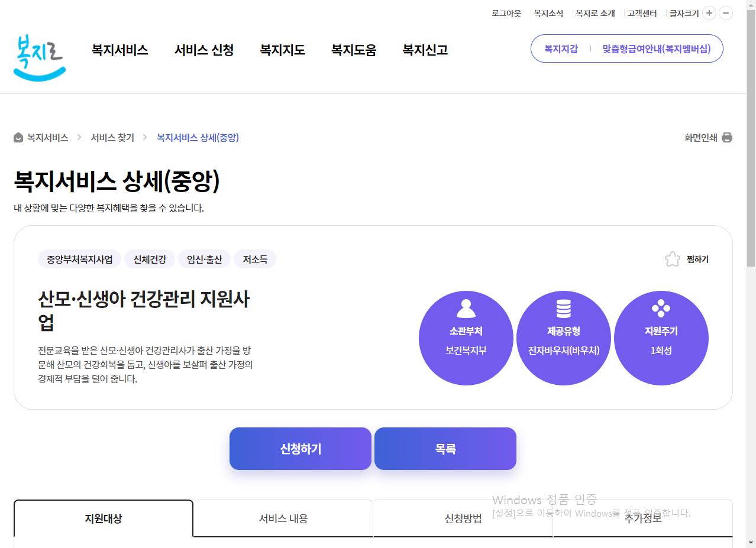Click the printer icon for 화면인쇄

point(727,138)
